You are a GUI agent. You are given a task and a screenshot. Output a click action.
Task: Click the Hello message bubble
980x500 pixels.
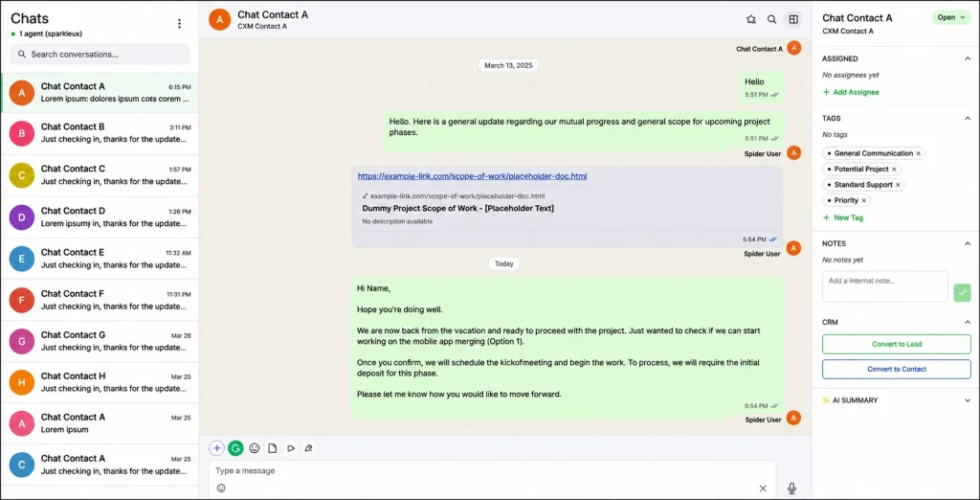click(761, 86)
